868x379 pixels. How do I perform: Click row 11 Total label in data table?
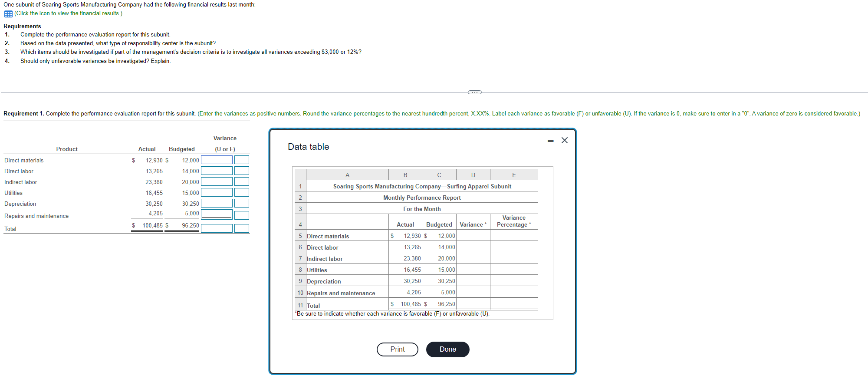[313, 306]
